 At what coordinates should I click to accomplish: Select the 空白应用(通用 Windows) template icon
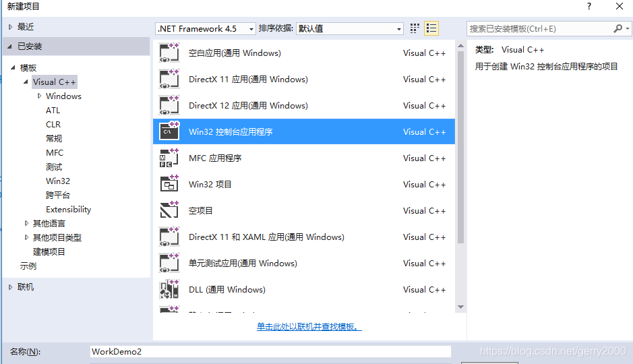click(169, 53)
